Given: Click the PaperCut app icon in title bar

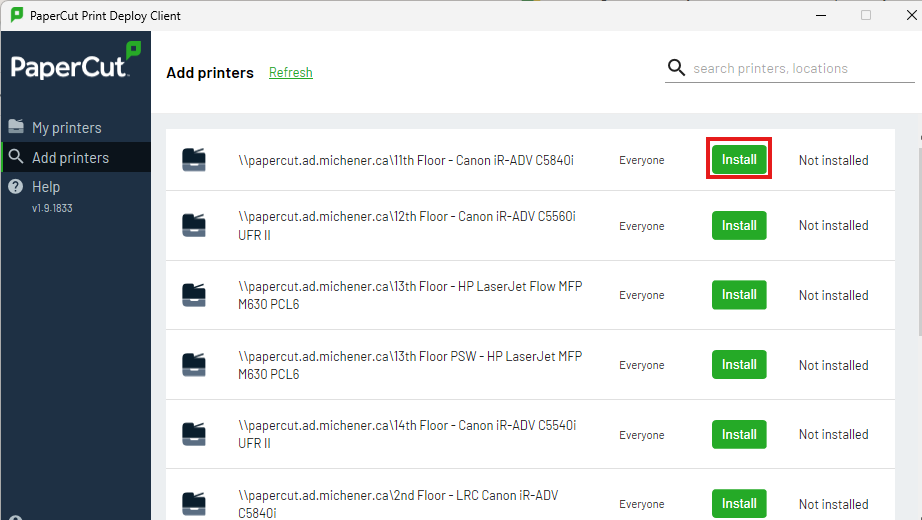Looking at the screenshot, I should (17, 15).
